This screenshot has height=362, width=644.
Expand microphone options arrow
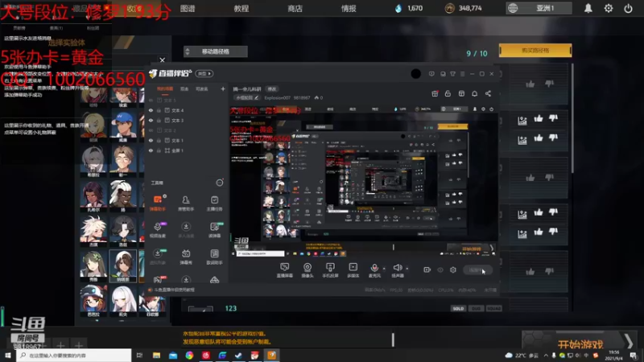point(384,269)
